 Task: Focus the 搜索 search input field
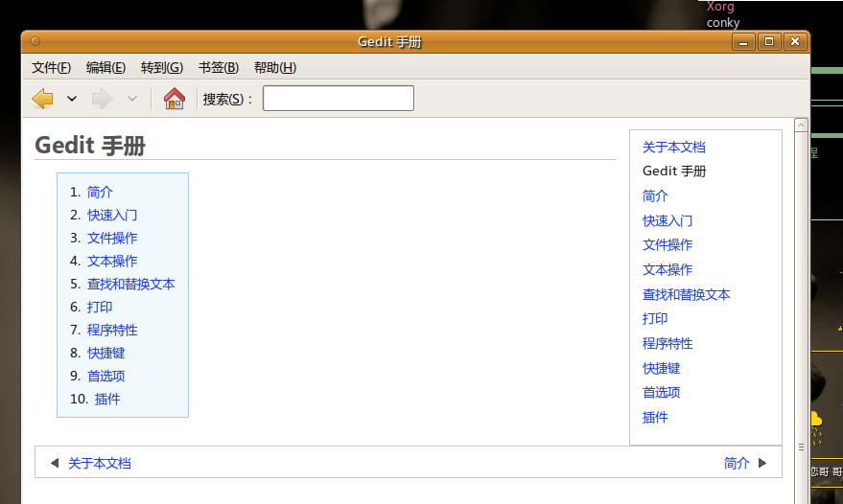(339, 99)
